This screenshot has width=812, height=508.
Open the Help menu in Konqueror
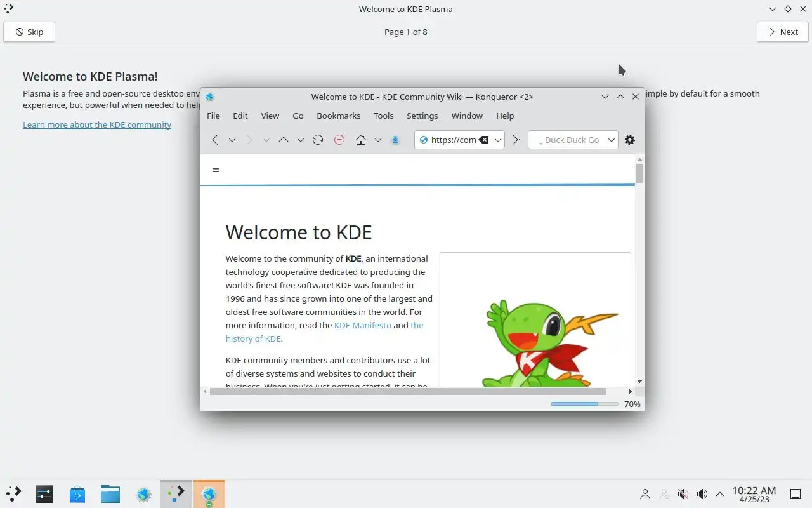(x=505, y=116)
